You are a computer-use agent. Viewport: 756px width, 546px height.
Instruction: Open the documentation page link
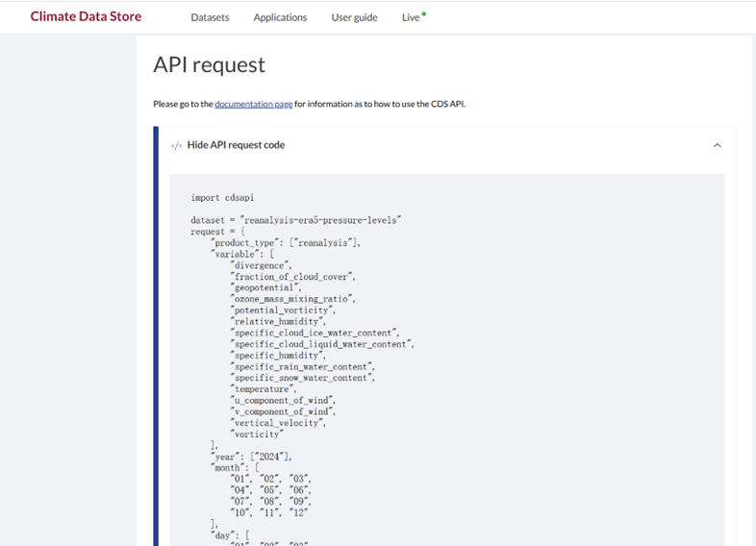tap(253, 104)
